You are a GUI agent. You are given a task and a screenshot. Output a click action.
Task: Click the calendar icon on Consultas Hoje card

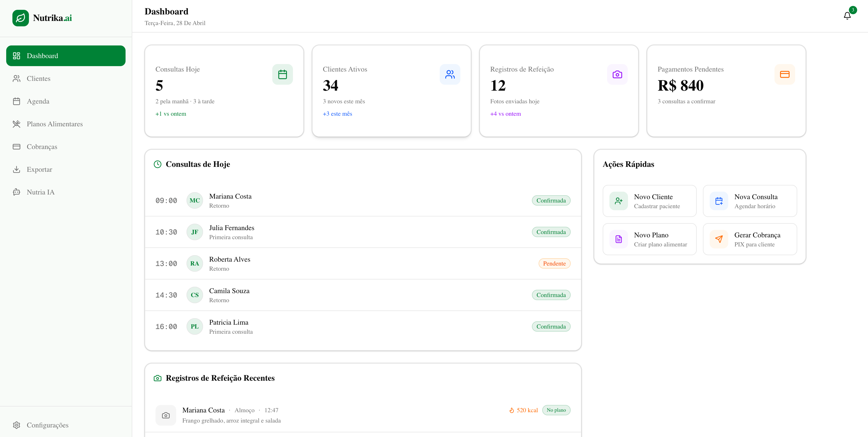(x=282, y=74)
